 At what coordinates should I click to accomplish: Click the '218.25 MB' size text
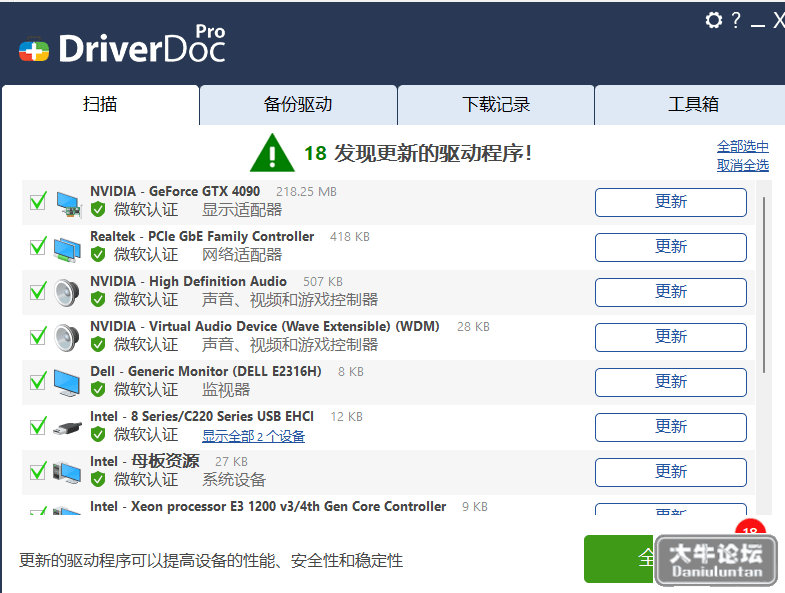pyautogui.click(x=306, y=192)
